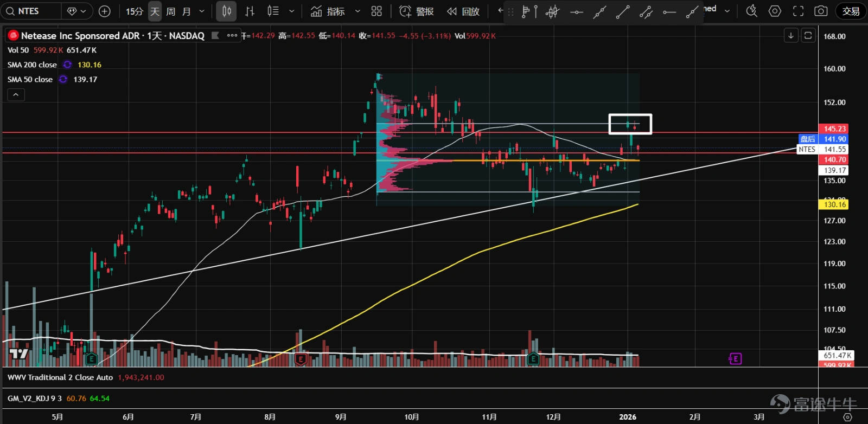Select the 周 weekly timeframe
Screen dimensions: 868x424
click(x=171, y=11)
